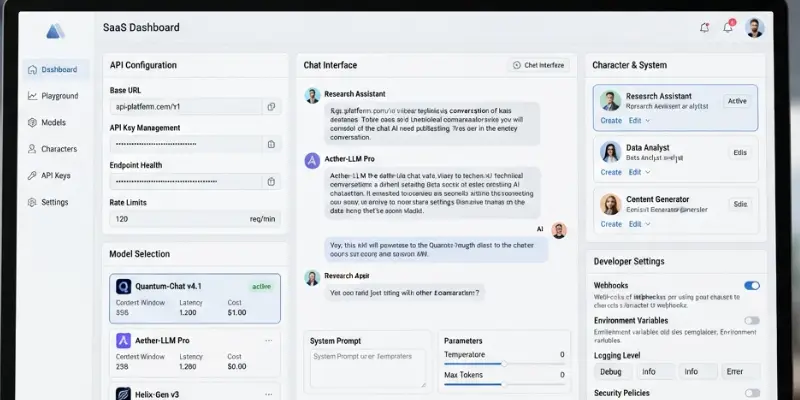Click the Settings gear icon

(32, 202)
